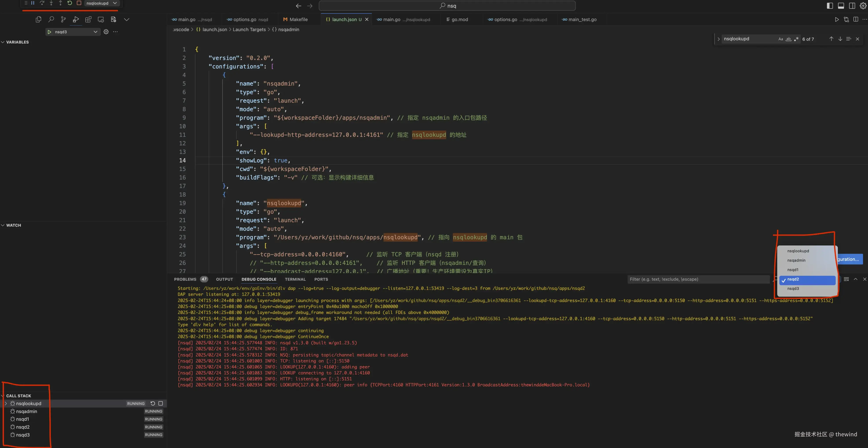Viewport: 868px width, 448px height.
Task: Stop debugging with the red square
Action: click(79, 3)
